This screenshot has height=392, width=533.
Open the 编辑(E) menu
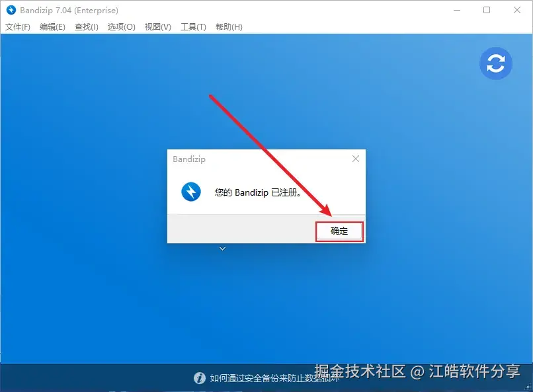point(52,26)
